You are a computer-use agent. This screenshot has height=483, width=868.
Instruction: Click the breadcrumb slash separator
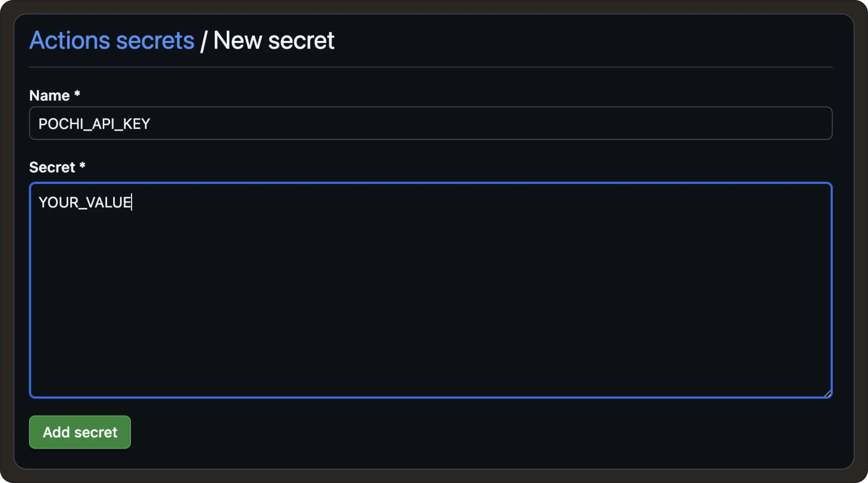[204, 41]
